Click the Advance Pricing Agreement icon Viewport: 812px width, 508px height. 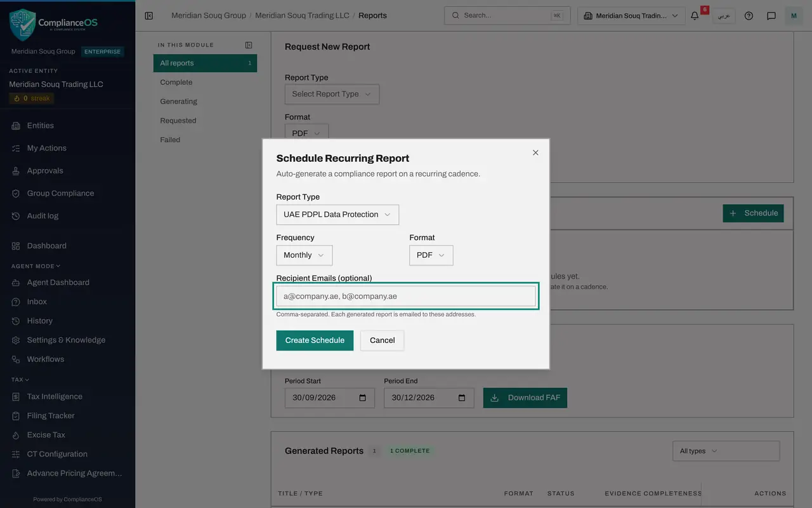16,473
